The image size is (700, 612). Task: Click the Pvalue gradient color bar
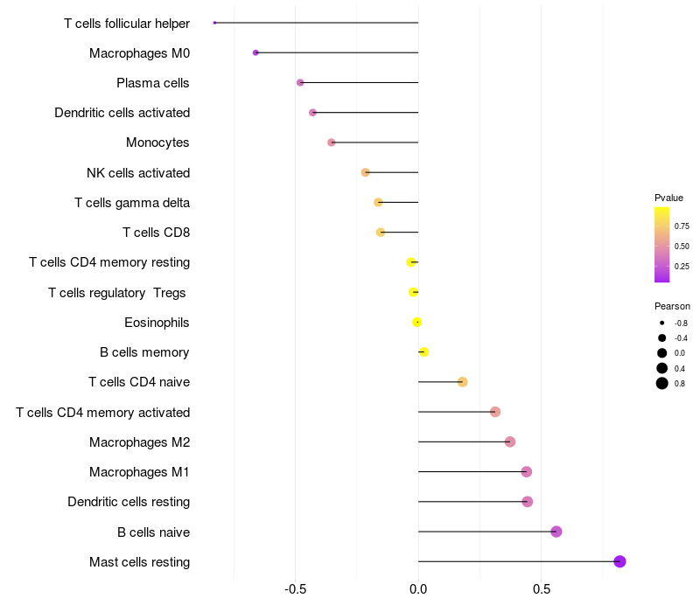click(x=662, y=245)
